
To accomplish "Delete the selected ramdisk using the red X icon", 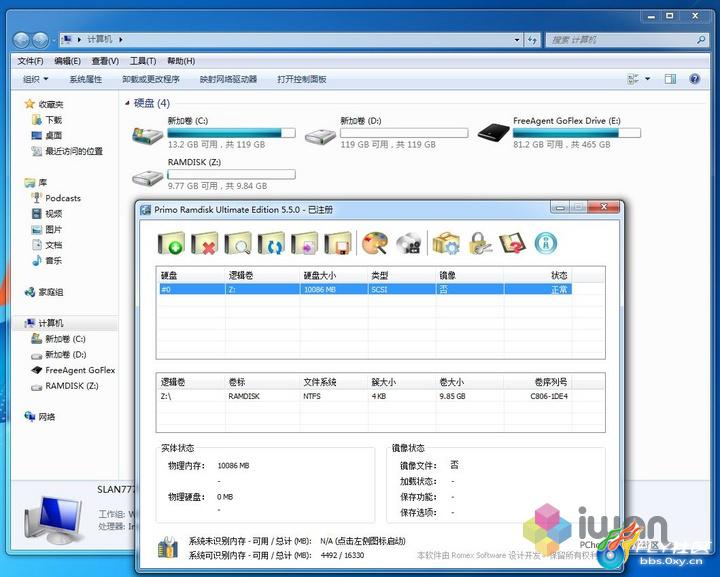I will pyautogui.click(x=204, y=243).
